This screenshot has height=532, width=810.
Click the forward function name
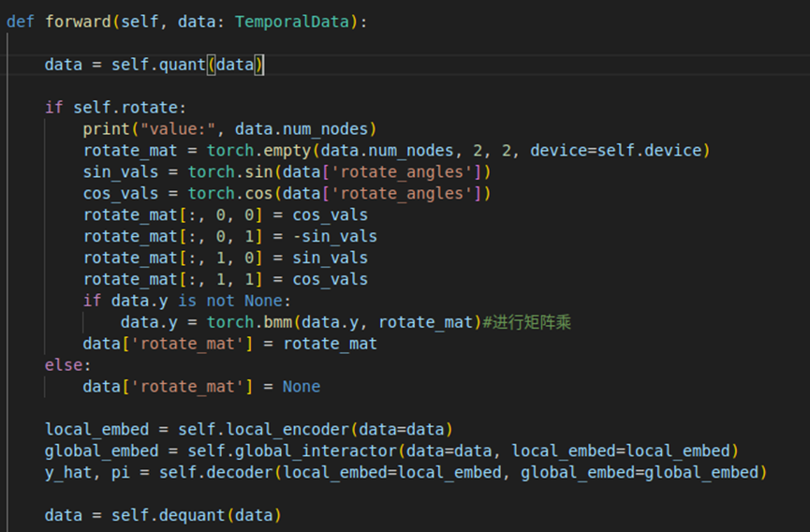click(x=77, y=21)
